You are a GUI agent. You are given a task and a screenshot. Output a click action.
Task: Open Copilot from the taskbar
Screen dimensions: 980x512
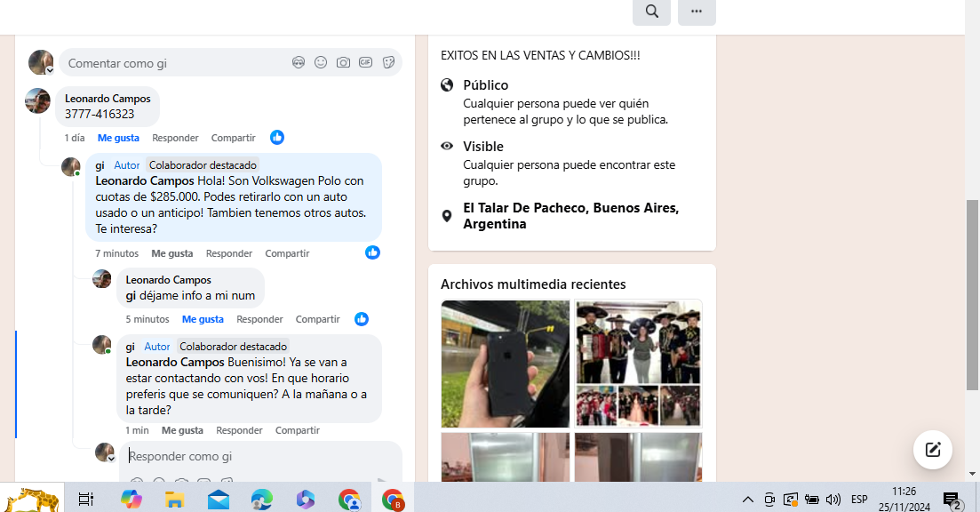pos(131,499)
